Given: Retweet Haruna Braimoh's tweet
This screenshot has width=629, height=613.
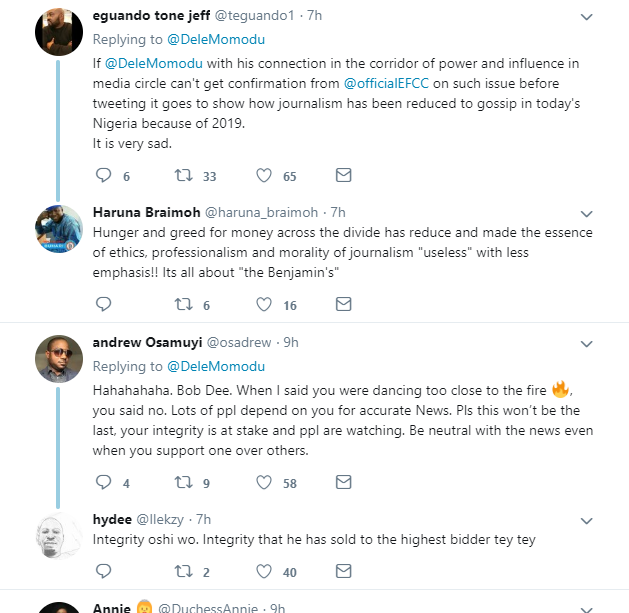Looking at the screenshot, I should pyautogui.click(x=183, y=305).
